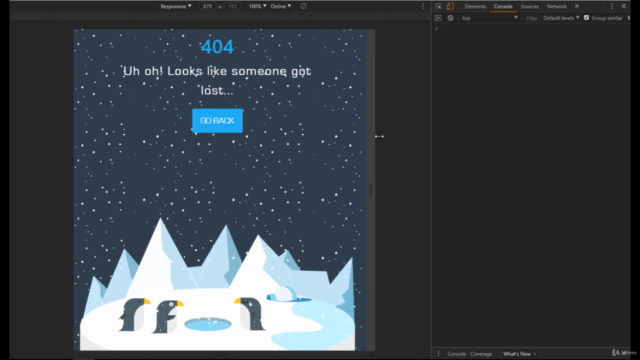
Task: Click the rotate viewport icon
Action: (303, 7)
